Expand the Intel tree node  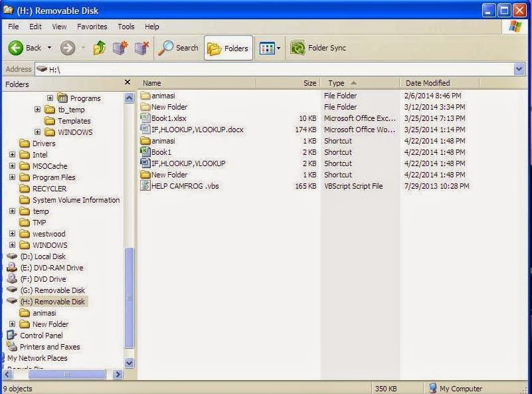click(12, 155)
